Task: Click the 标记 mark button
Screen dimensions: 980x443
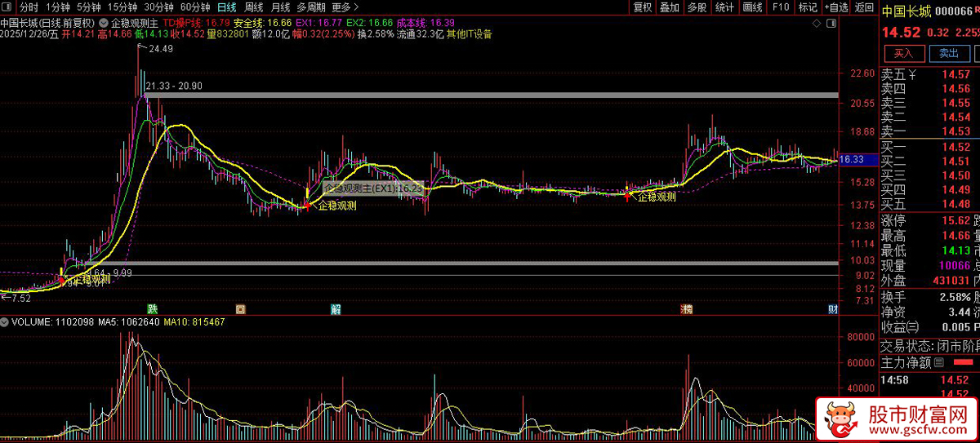Action: coord(807,7)
